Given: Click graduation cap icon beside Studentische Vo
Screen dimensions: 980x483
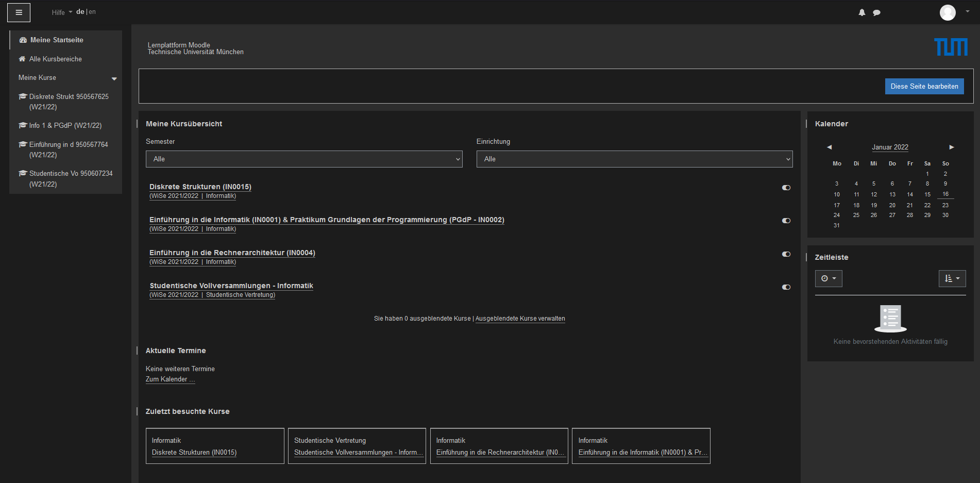Looking at the screenshot, I should 23,173.
